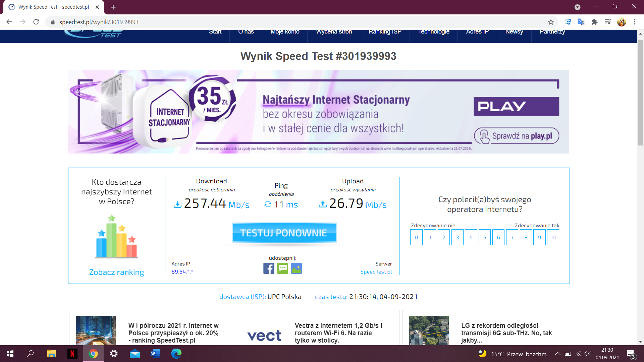This screenshot has width=644, height=362.
Task: Select rating 8
Action: coord(526,237)
